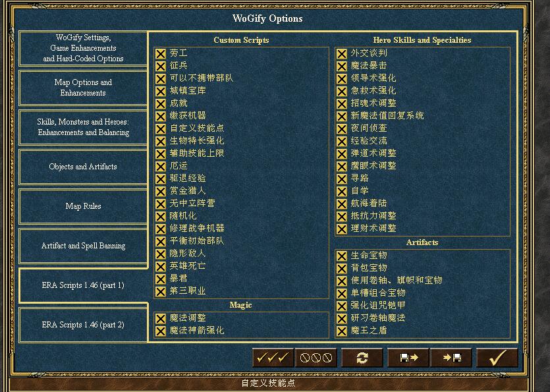Disable the 背包宝物 option

click(x=342, y=268)
